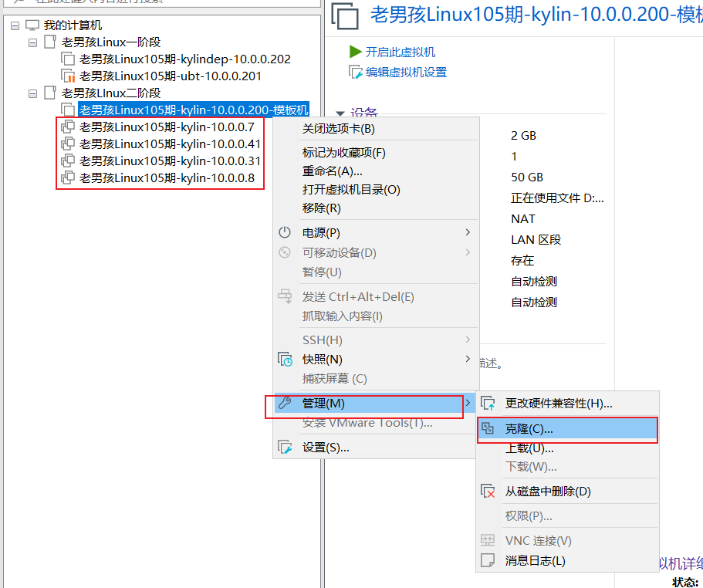
Task: Click the 50 GB disk value
Action: (527, 177)
